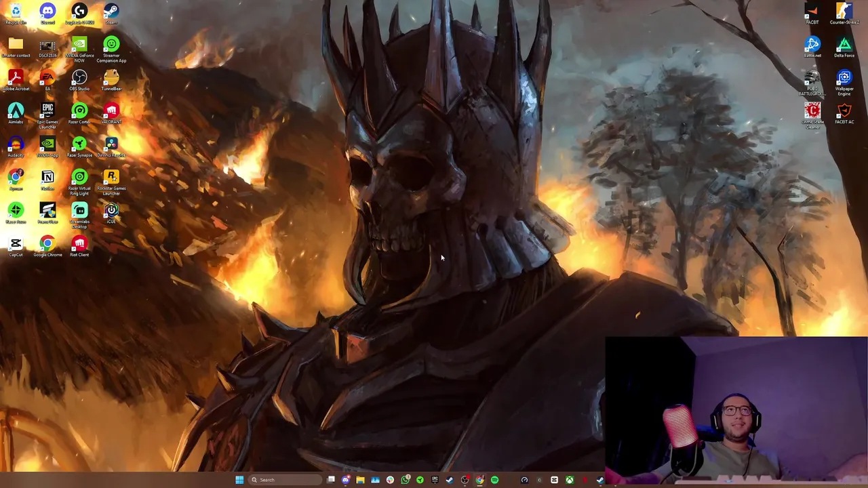Select the Crime Scene Cleaner icon
868x488 pixels.
pos(812,116)
